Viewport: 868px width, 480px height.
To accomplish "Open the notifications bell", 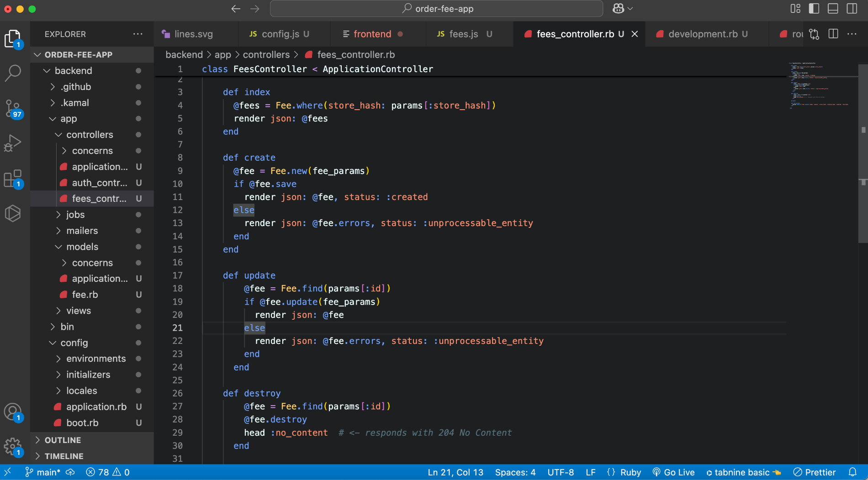I will 852,472.
